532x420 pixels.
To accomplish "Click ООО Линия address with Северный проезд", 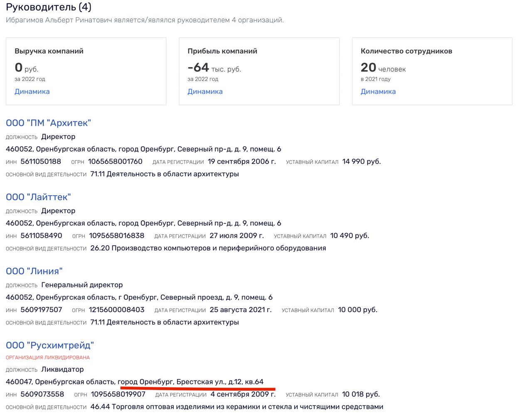I will (139, 297).
